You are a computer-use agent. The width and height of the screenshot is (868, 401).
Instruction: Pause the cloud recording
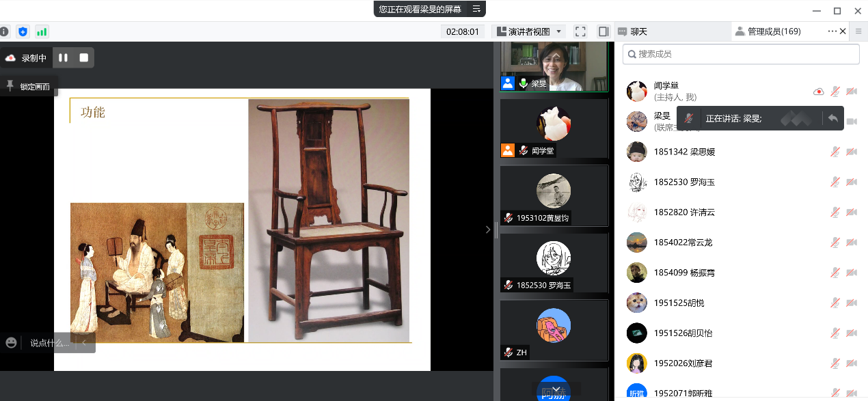pos(63,58)
